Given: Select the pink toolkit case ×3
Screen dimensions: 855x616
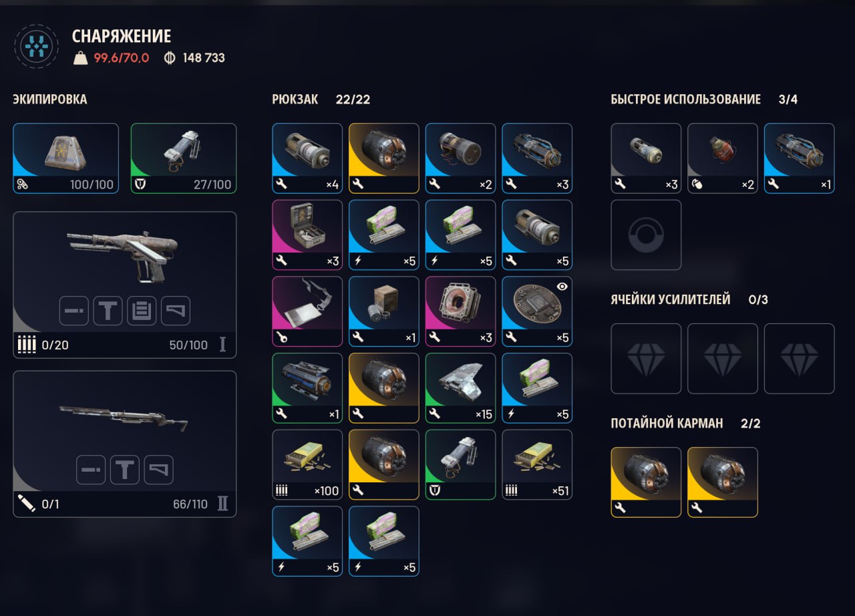Looking at the screenshot, I should click(307, 235).
